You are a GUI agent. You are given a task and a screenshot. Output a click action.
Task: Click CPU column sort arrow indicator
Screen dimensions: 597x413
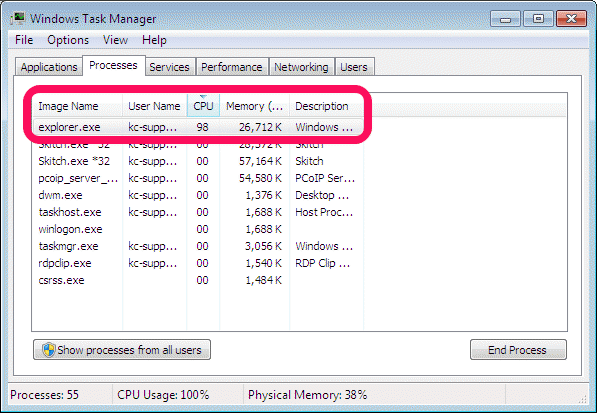coord(203,97)
